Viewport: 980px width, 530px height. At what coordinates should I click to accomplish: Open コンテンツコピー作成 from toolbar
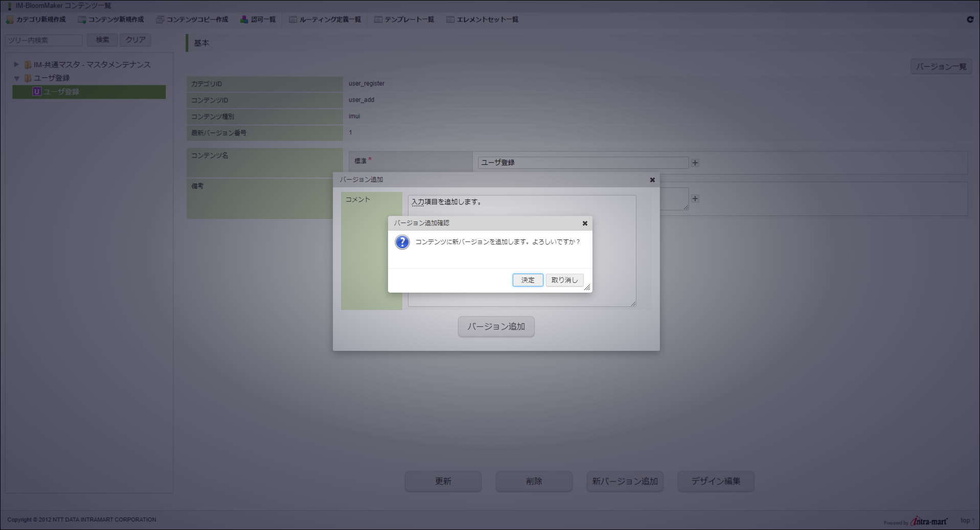tap(192, 19)
